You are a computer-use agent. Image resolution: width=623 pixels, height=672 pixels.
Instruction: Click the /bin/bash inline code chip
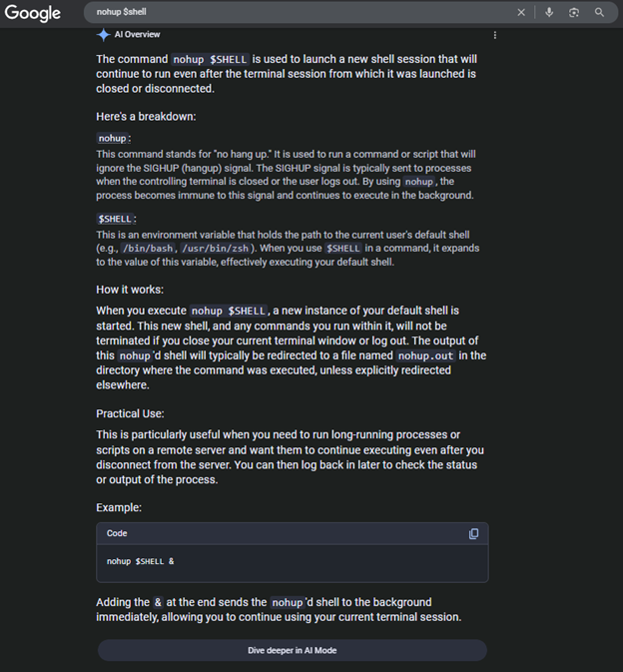tap(148, 249)
